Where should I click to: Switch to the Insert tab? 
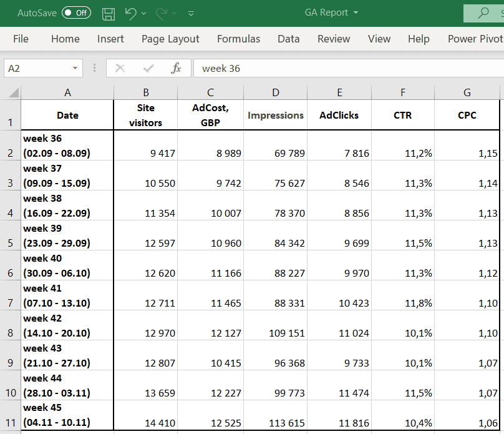(x=110, y=39)
